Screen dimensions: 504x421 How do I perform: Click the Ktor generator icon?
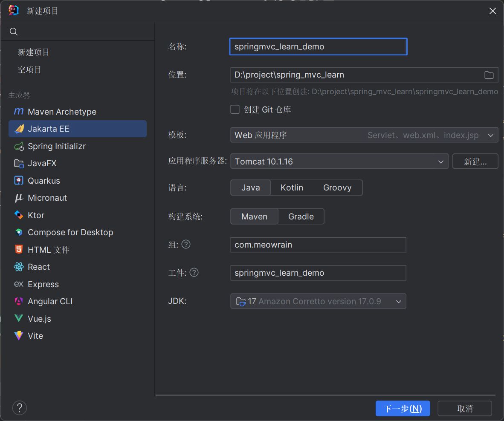pyautogui.click(x=19, y=215)
